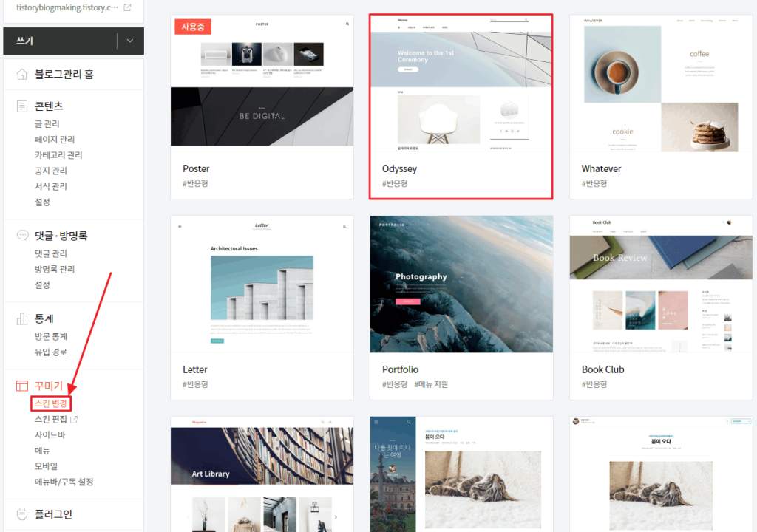Open 공지 관리

[x=51, y=171]
